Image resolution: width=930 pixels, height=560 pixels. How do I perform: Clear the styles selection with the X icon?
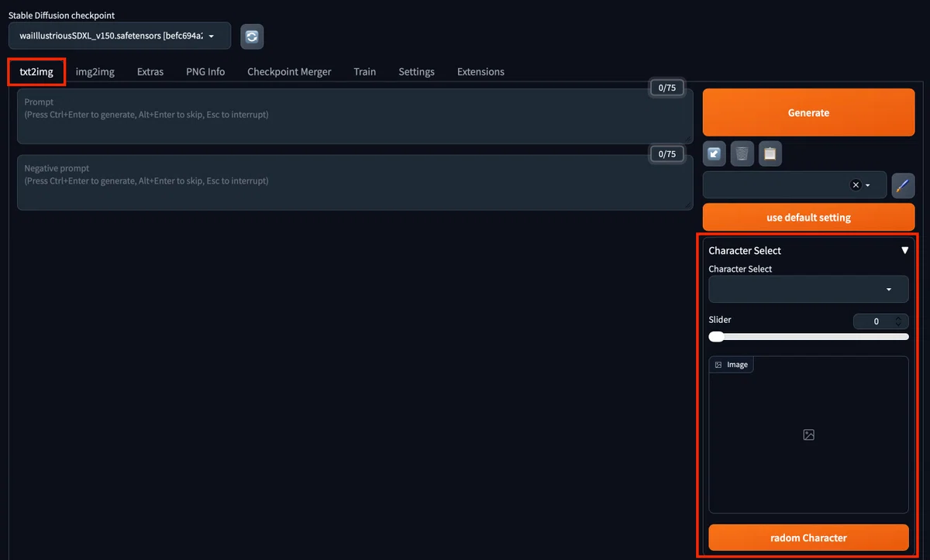click(x=856, y=185)
